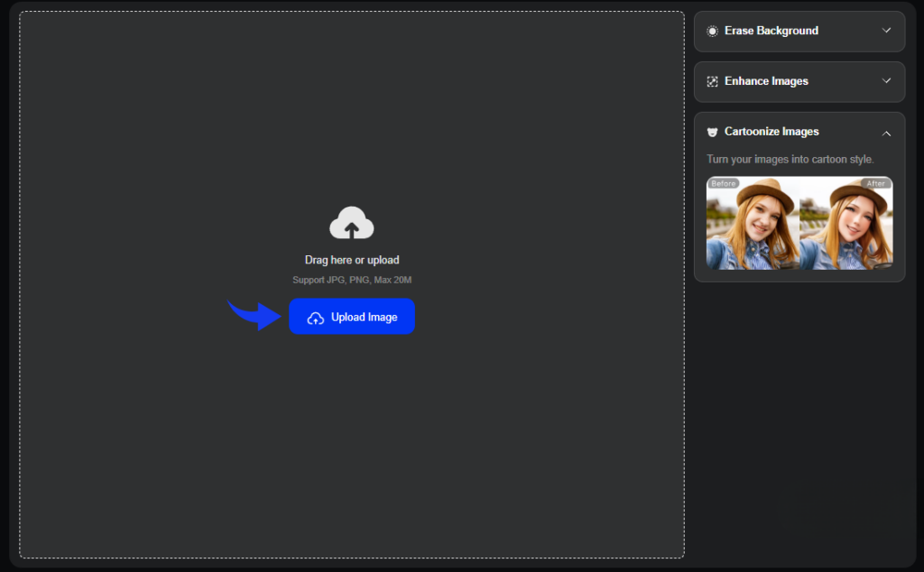This screenshot has height=572, width=924.
Task: Click the After badge label
Action: coord(876,182)
